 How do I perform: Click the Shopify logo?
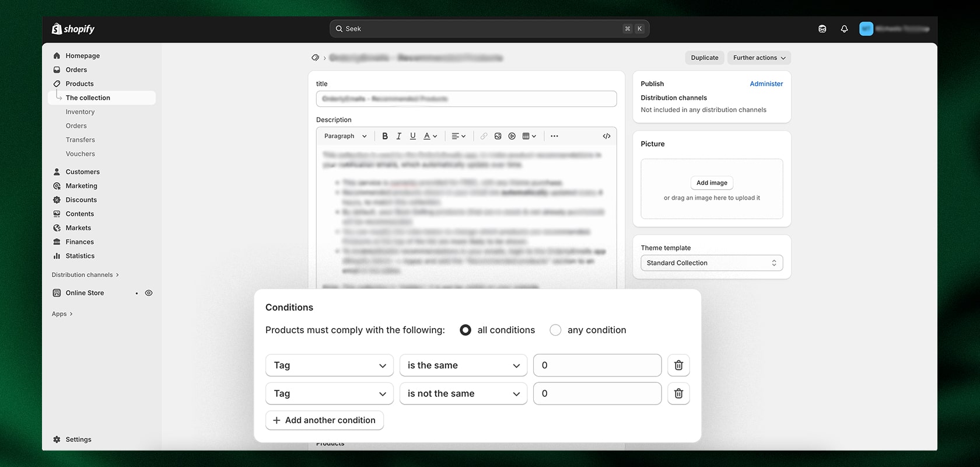pyautogui.click(x=73, y=29)
